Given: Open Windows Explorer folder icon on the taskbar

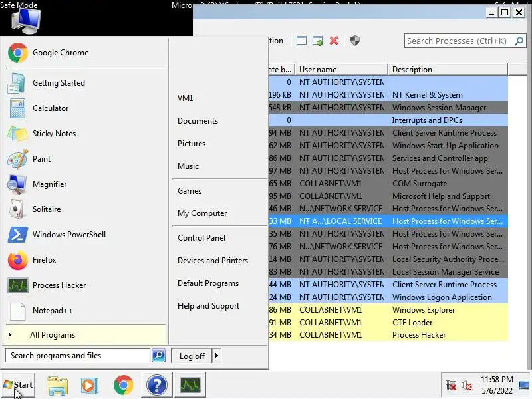Looking at the screenshot, I should coord(57,385).
